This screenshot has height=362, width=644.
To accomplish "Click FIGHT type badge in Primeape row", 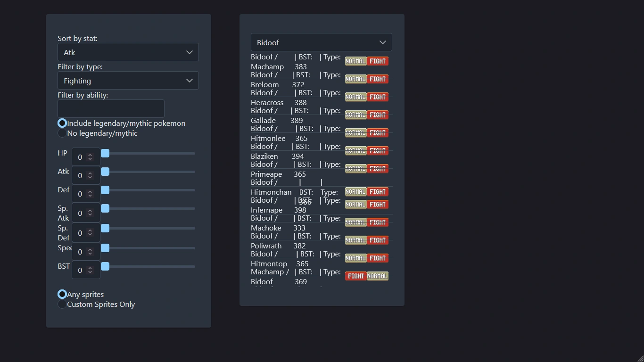I will click(378, 169).
